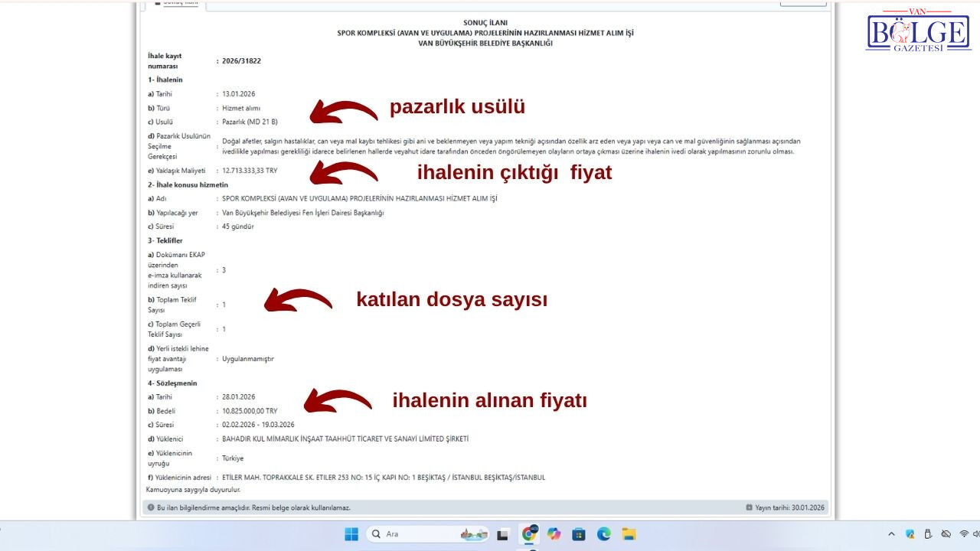Open Task View from the taskbar
The width and height of the screenshot is (980, 551).
coord(503,534)
